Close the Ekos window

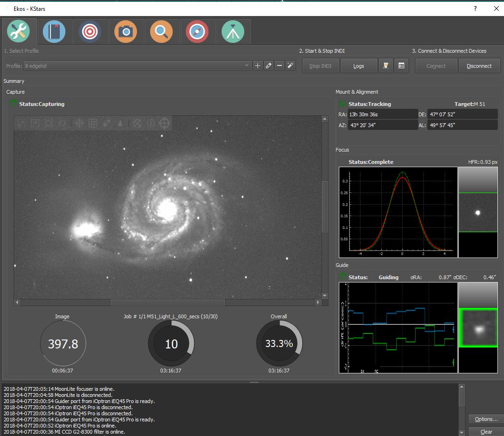click(496, 8)
